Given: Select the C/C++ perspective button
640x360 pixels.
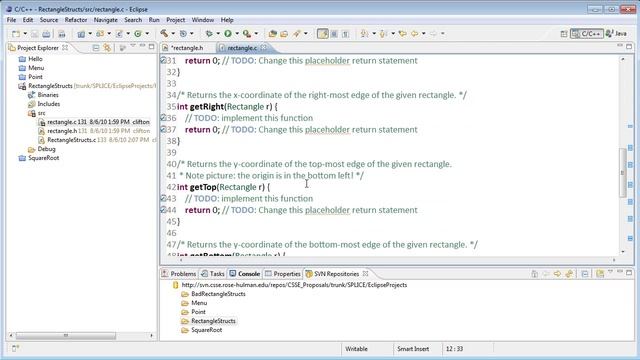Looking at the screenshot, I should tap(587, 34).
